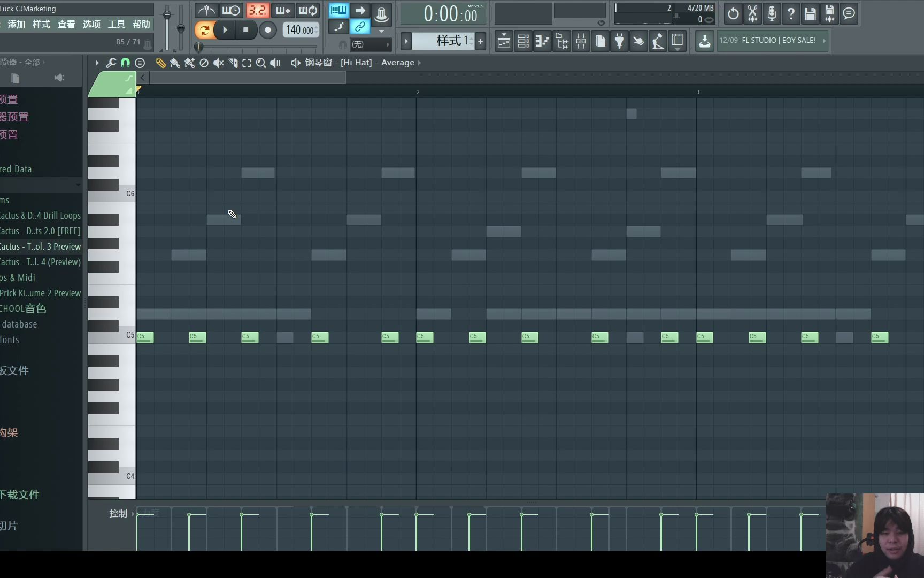Image resolution: width=924 pixels, height=578 pixels.
Task: Open the project picker page icon
Action: pos(600,41)
